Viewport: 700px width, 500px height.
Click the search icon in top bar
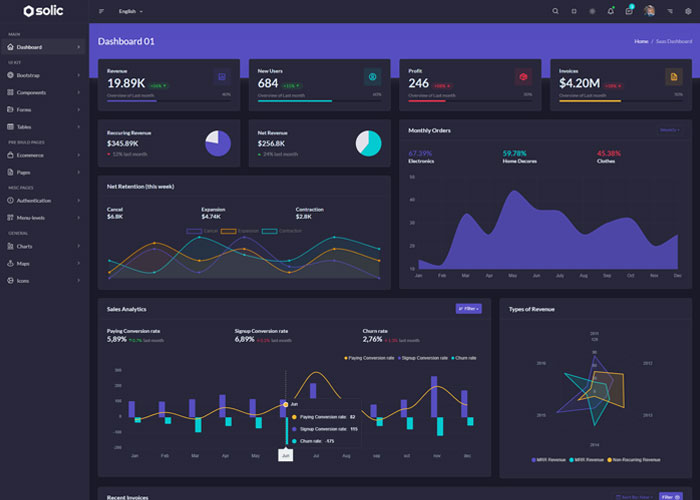556,11
